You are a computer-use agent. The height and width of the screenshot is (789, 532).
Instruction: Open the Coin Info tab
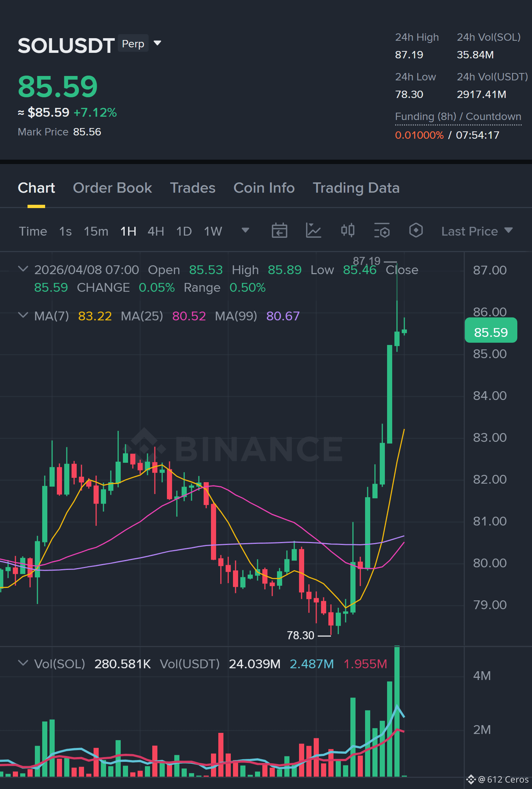pos(264,188)
